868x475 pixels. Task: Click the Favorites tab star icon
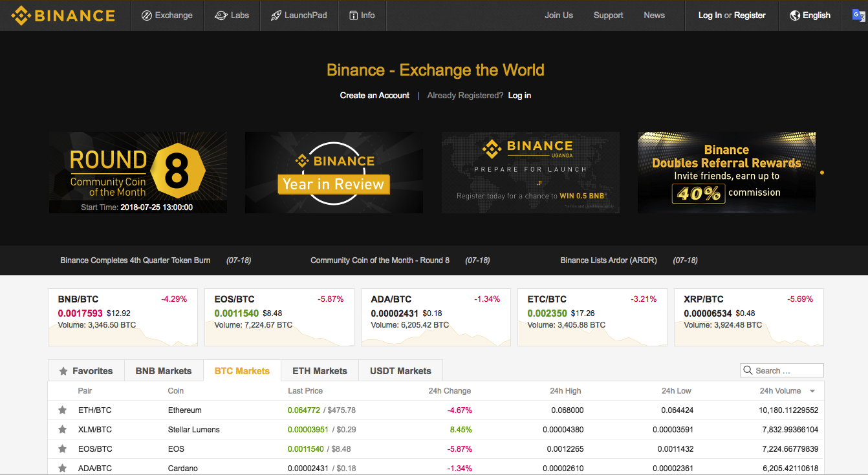click(63, 372)
